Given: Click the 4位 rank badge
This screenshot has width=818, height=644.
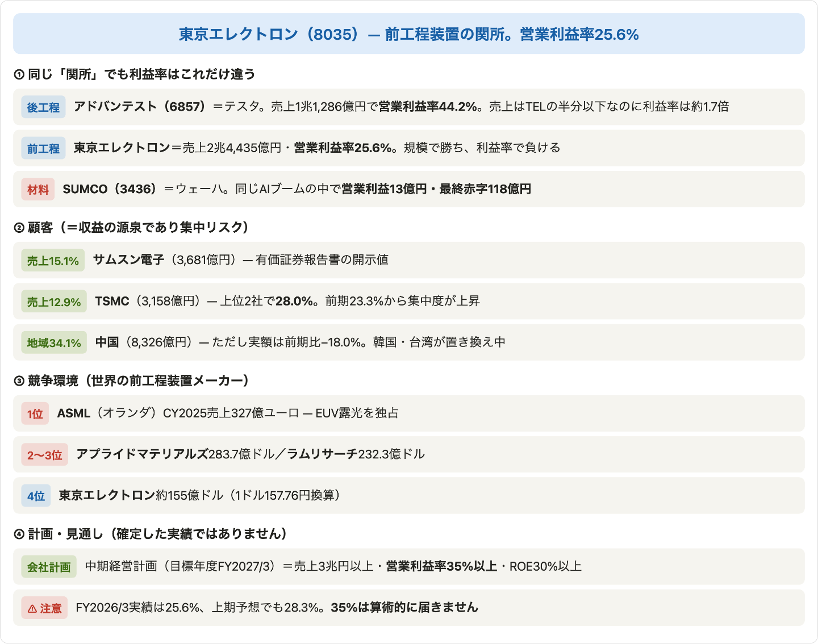Looking at the screenshot, I should coord(36,496).
